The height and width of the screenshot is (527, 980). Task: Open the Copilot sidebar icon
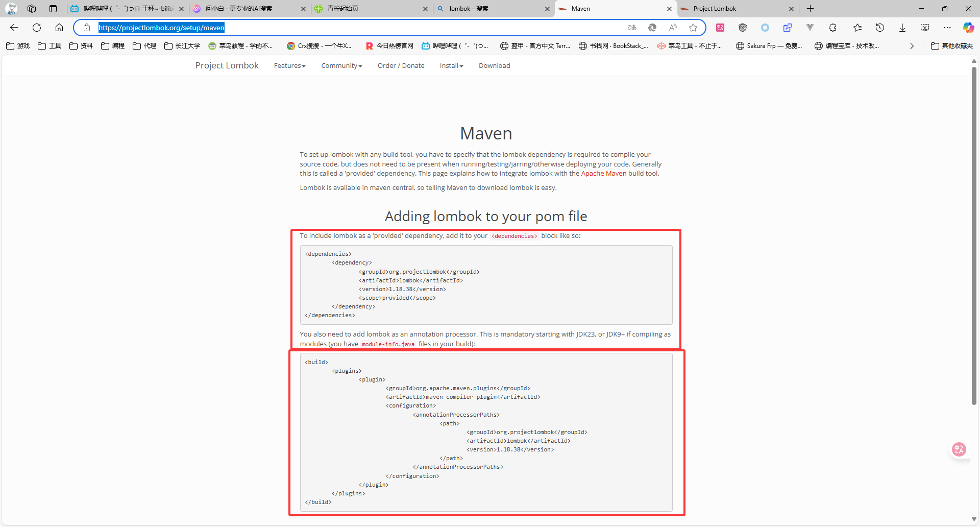(968, 28)
